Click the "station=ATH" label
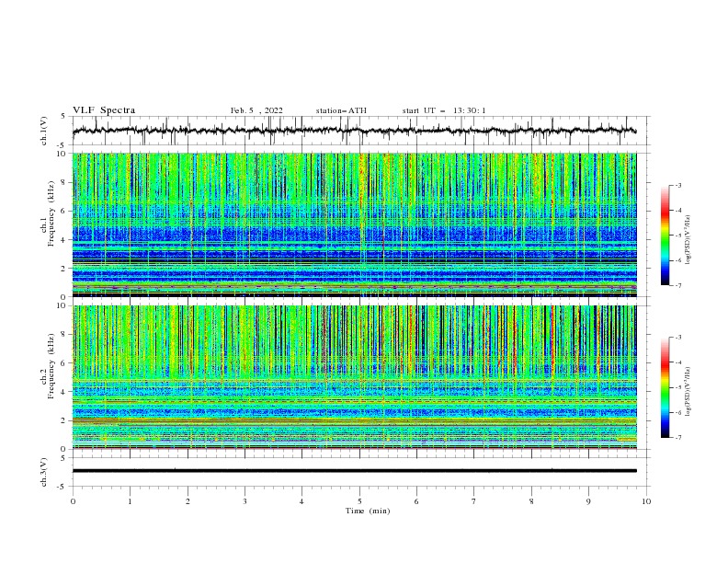Screen dimensions: 728x563 [341, 110]
